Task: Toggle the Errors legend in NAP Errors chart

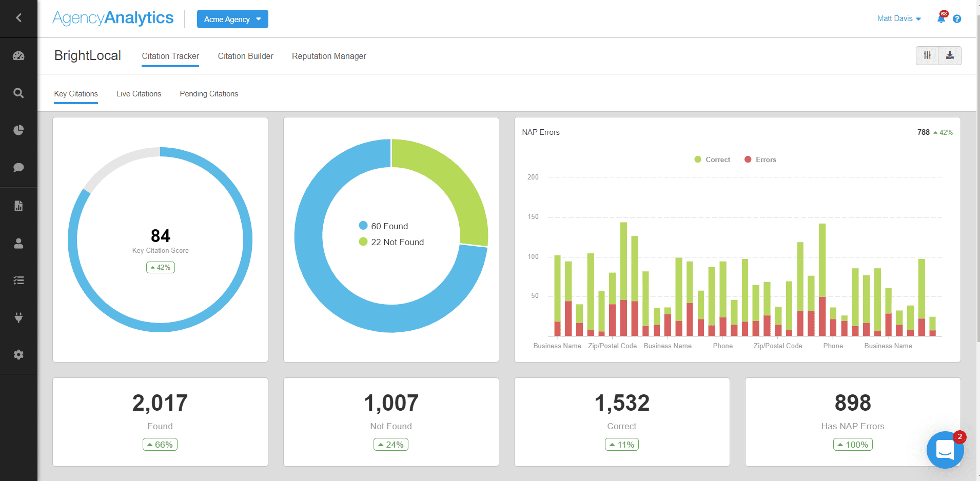Action: tap(760, 159)
